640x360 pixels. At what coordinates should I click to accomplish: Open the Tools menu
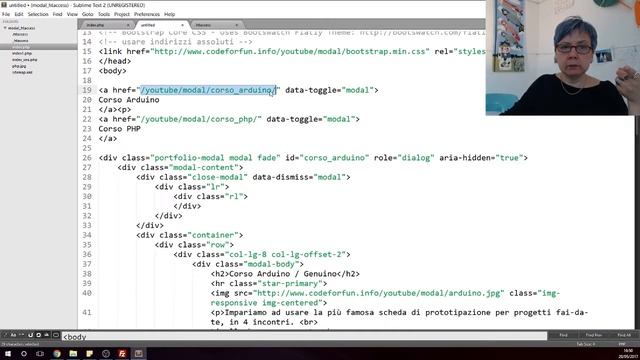pyautogui.click(x=104, y=14)
